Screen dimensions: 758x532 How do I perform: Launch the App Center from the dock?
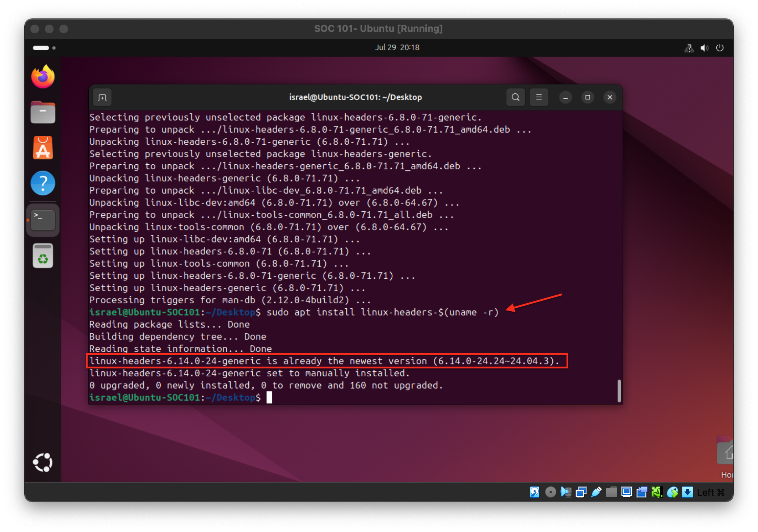43,148
